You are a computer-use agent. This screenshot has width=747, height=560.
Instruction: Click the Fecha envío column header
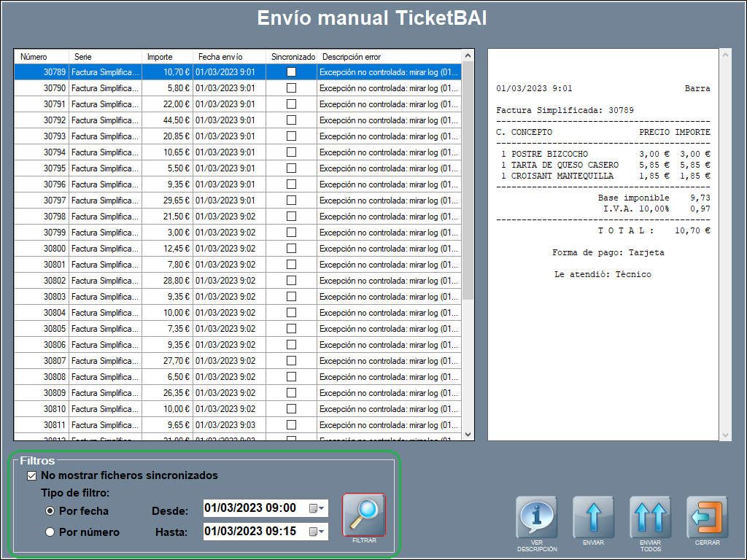point(229,57)
